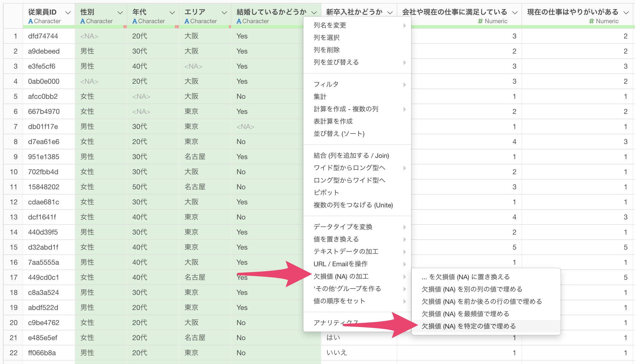
Task: Select row number 10 in the row header
Action: point(14,172)
